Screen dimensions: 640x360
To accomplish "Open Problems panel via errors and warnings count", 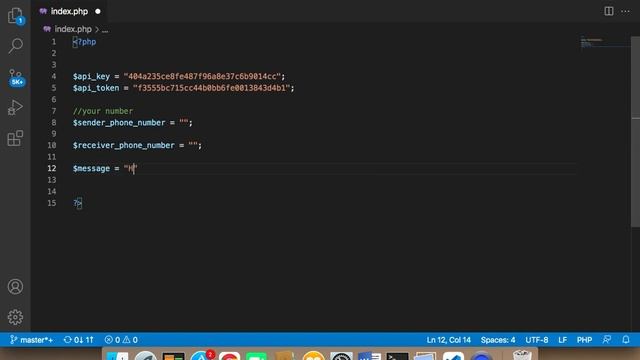I will pos(121,340).
